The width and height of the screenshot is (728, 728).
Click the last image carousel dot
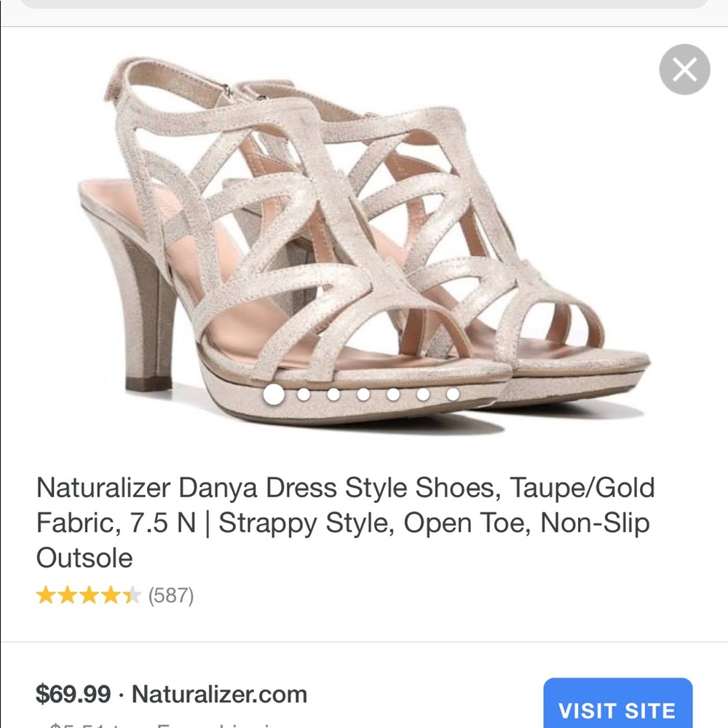click(453, 395)
